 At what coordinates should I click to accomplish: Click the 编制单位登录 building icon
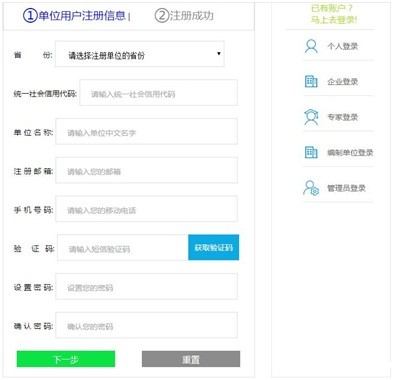point(311,152)
